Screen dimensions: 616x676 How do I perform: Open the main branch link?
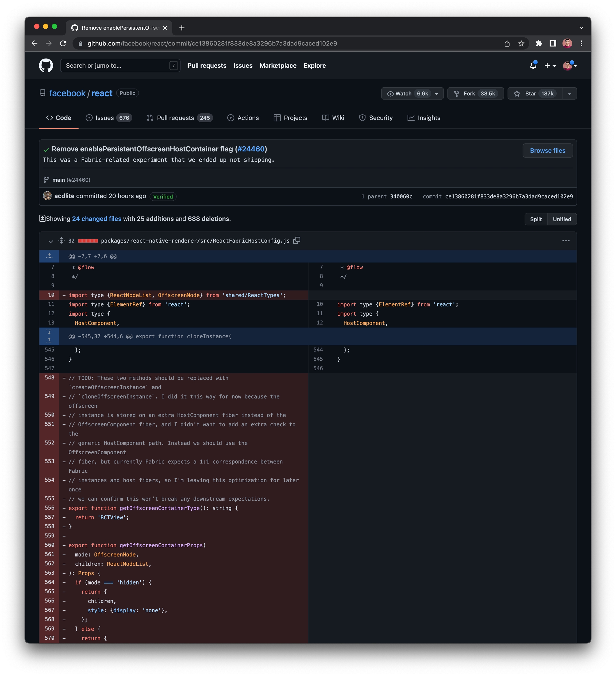click(58, 180)
